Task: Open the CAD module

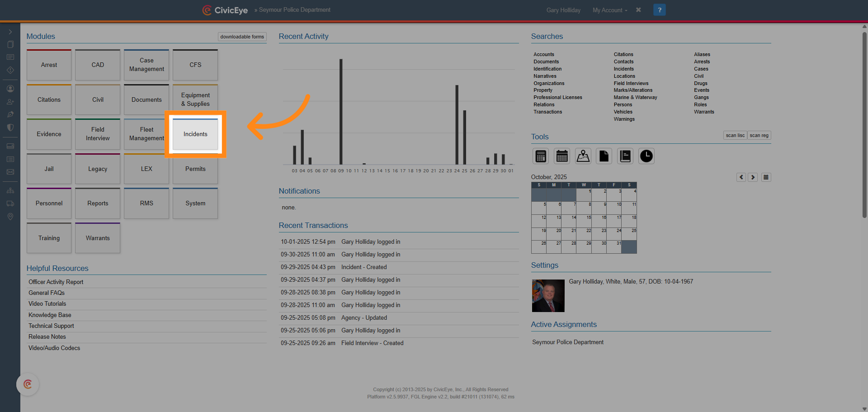Action: click(x=98, y=65)
